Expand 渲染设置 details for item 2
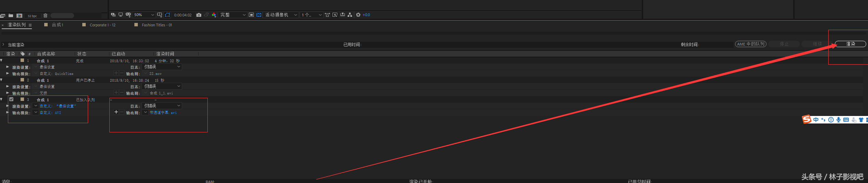The height and width of the screenshot is (183, 868). click(x=8, y=86)
